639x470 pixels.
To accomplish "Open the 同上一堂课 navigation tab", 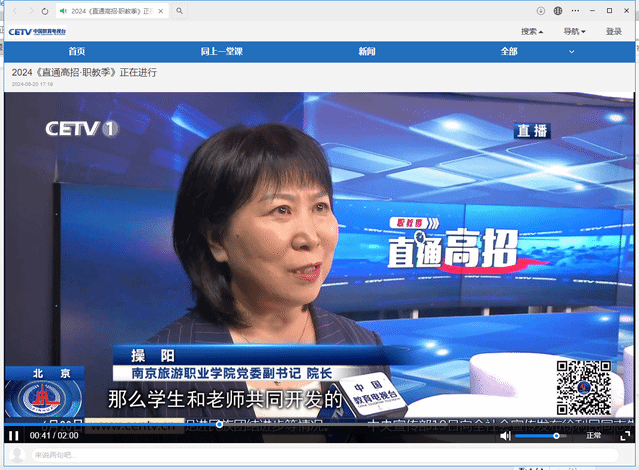I will pyautogui.click(x=221, y=51).
